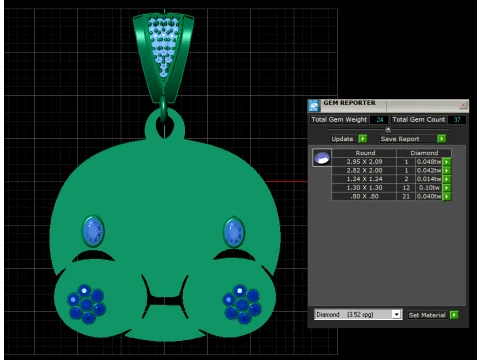Click the count 12 cell

[x=406, y=188]
